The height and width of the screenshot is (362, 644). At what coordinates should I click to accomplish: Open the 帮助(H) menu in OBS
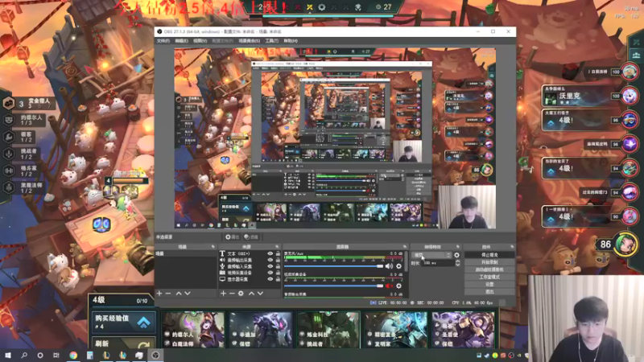pyautogui.click(x=291, y=41)
